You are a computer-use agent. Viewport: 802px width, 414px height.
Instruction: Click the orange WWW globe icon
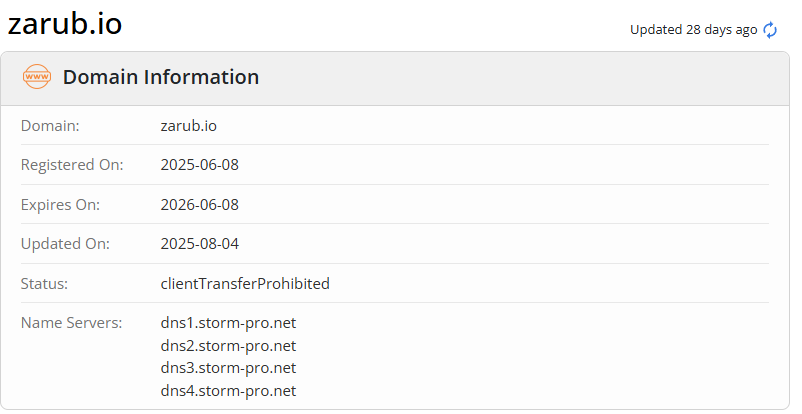tap(37, 77)
